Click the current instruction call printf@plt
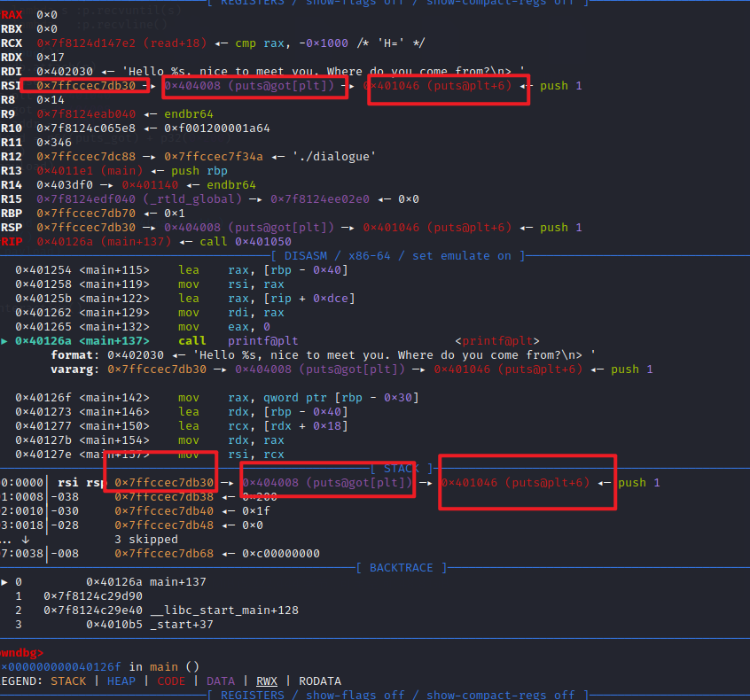The width and height of the screenshot is (750, 700). [x=238, y=341]
